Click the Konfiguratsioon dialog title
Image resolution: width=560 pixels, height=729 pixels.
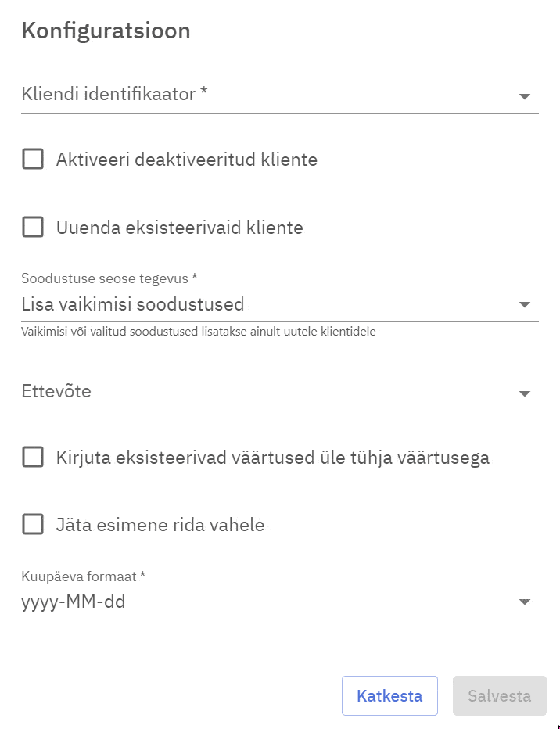click(106, 31)
